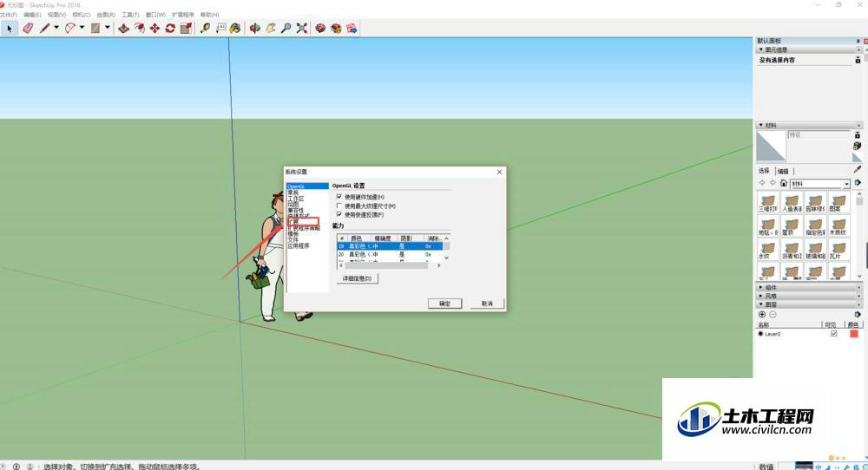
Task: Collapse the 材料 panel
Action: click(x=761, y=125)
